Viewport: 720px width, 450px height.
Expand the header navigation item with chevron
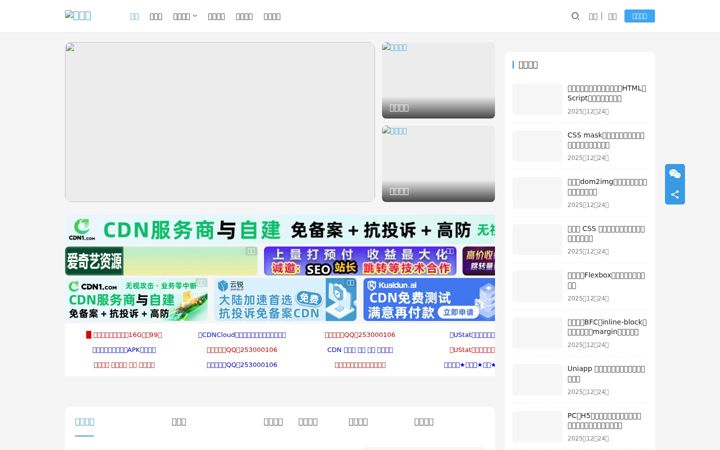tap(185, 16)
